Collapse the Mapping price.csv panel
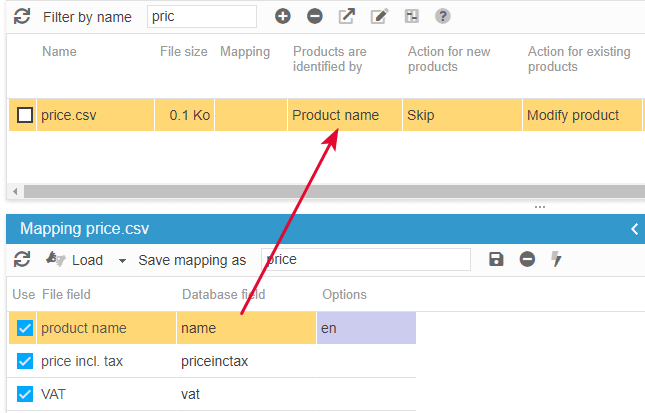The width and height of the screenshot is (645, 413). tap(634, 229)
